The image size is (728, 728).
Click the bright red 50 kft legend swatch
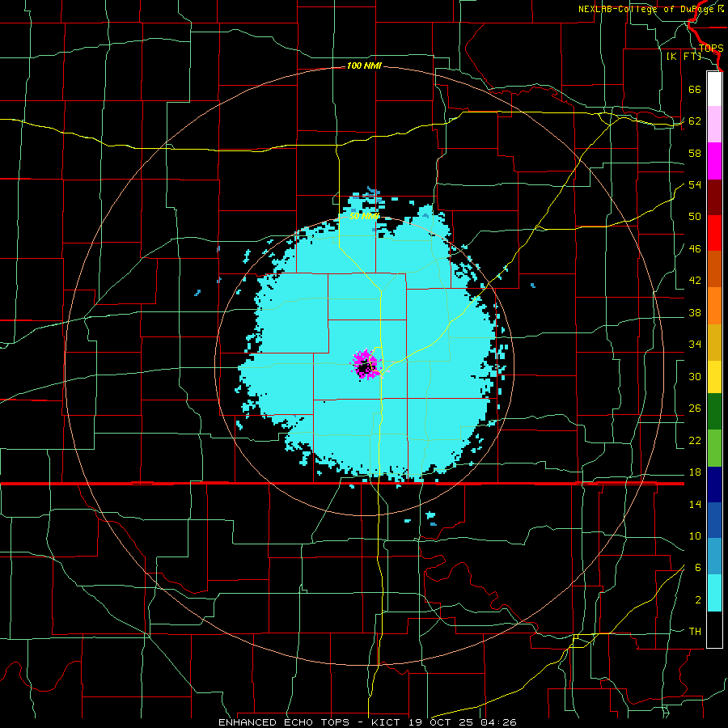(714, 233)
